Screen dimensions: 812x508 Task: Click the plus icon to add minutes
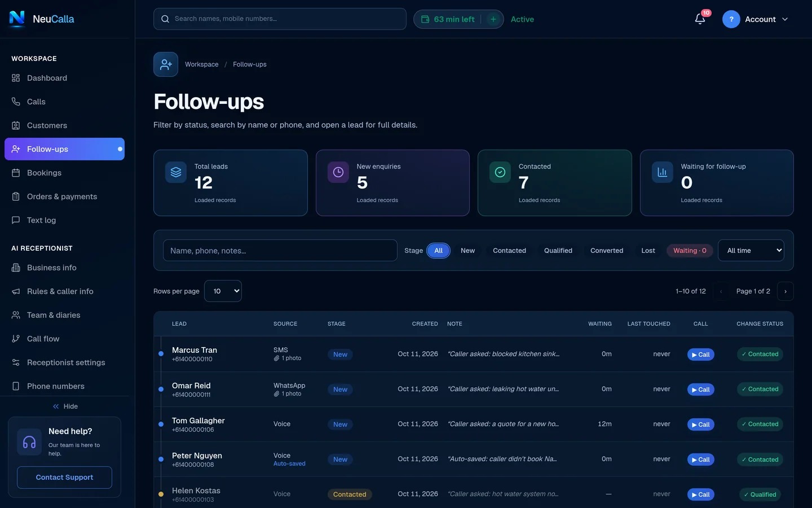(x=493, y=19)
